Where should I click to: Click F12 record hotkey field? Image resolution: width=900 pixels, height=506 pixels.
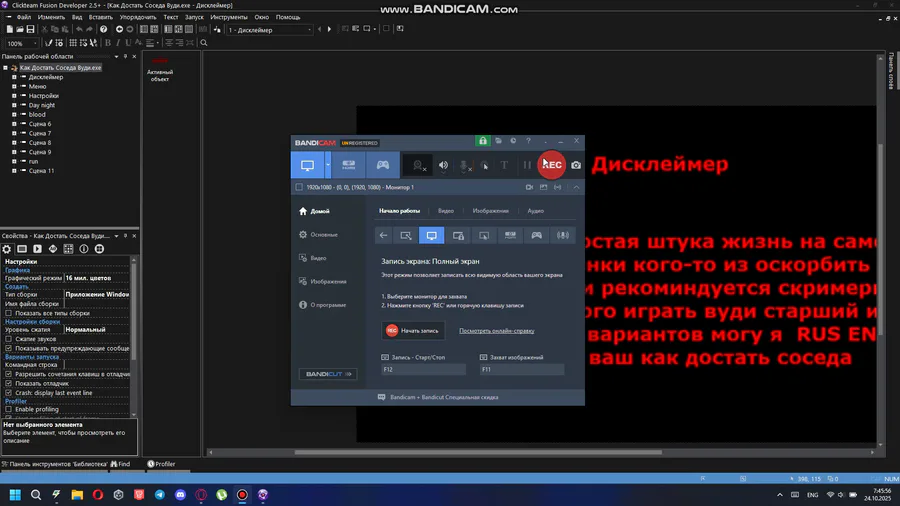click(423, 369)
